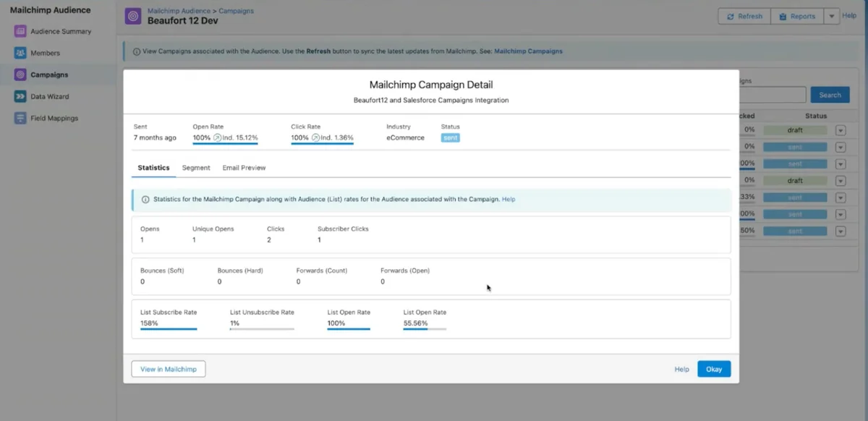Screen dimensions: 868x421
Task: Click the Beaufort 12 Dev page title
Action: (182, 21)
